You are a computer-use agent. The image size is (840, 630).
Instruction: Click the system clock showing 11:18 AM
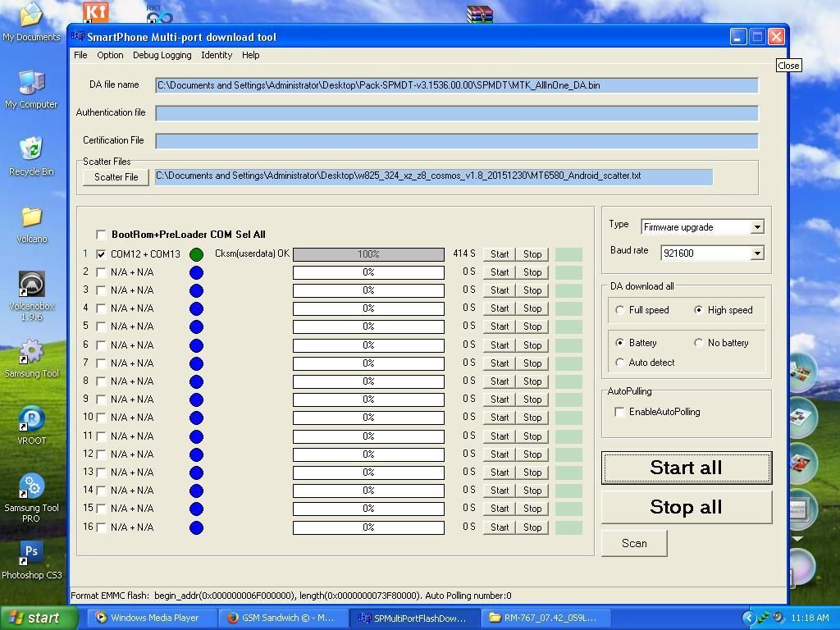(810, 618)
